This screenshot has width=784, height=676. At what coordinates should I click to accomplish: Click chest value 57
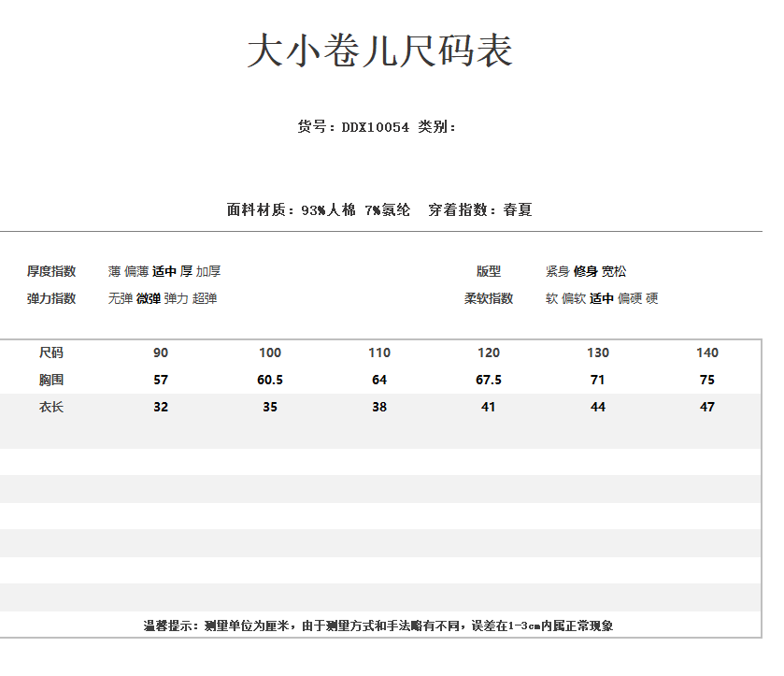[x=161, y=380]
